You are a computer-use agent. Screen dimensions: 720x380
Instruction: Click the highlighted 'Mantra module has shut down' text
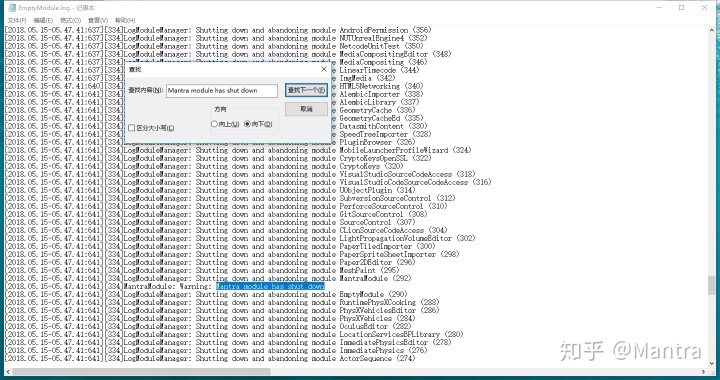click(x=270, y=286)
